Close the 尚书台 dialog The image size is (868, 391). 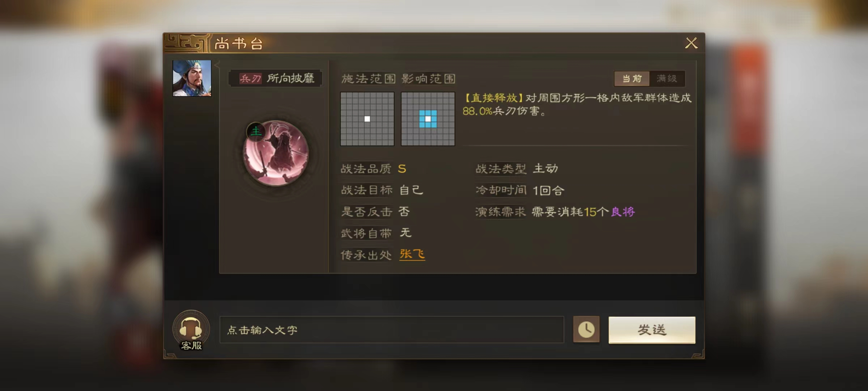(x=691, y=43)
